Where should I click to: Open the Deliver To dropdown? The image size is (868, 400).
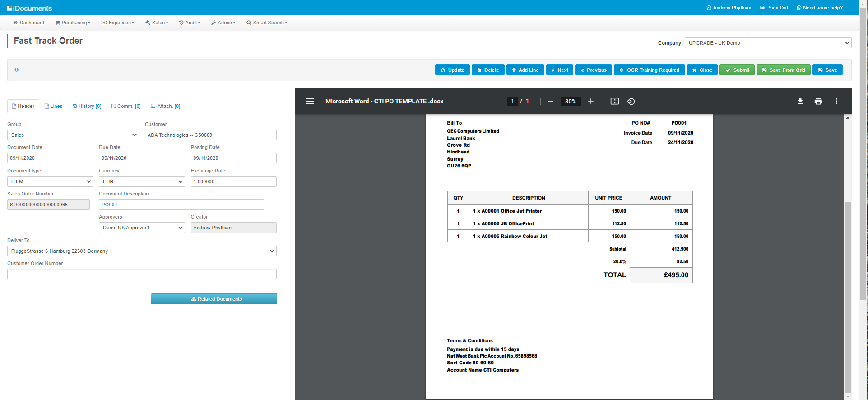142,251
